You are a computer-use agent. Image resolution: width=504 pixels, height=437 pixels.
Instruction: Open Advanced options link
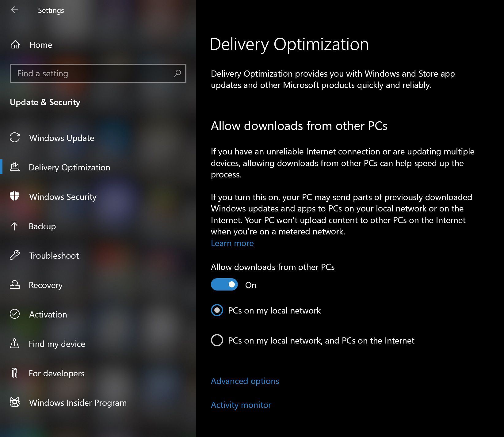tap(245, 381)
